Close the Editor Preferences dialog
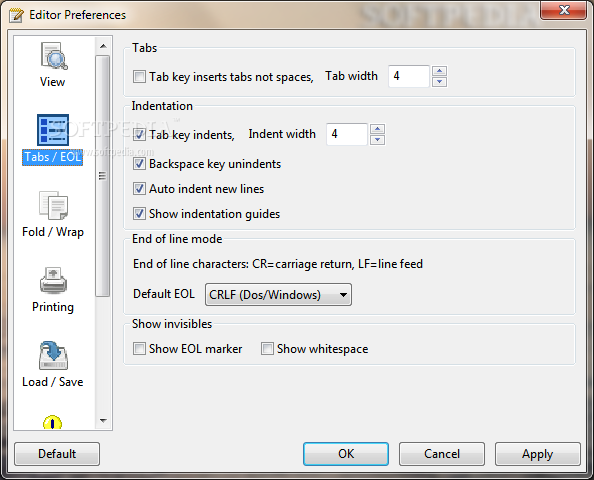This screenshot has width=594, height=480. pyautogui.click(x=564, y=10)
